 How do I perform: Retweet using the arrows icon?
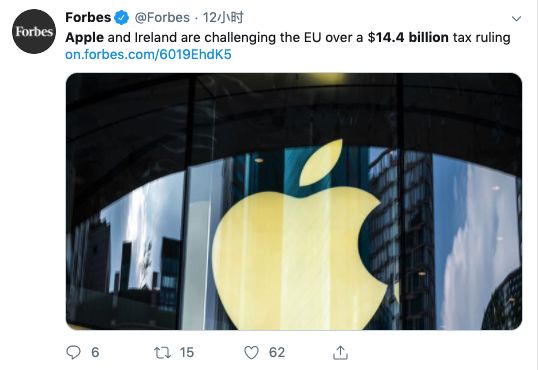[x=162, y=353]
